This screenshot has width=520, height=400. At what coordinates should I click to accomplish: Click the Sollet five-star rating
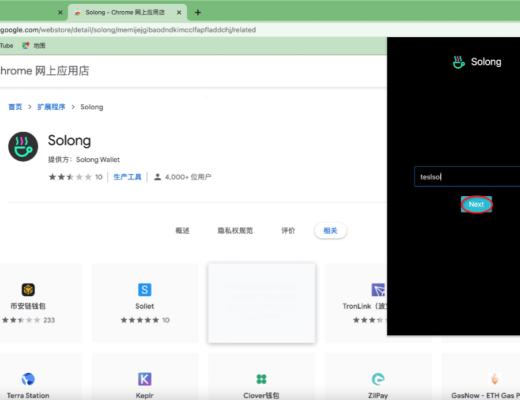pos(140,320)
